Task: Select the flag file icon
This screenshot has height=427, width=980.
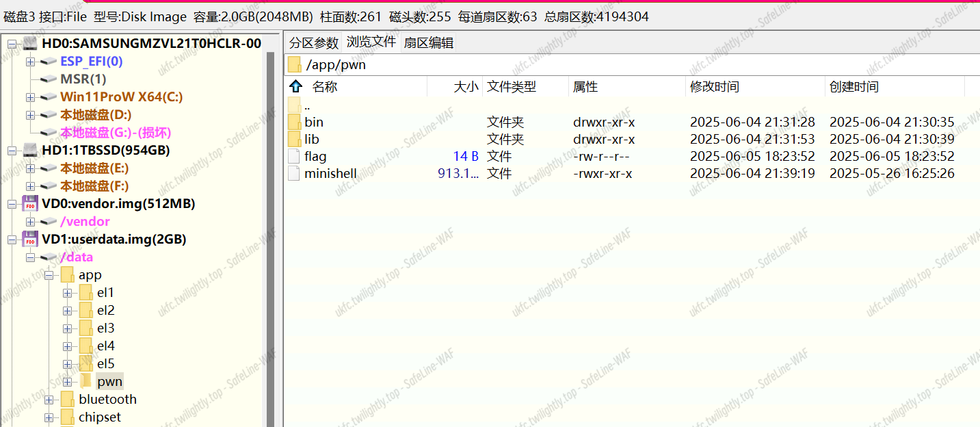Action: tap(294, 157)
